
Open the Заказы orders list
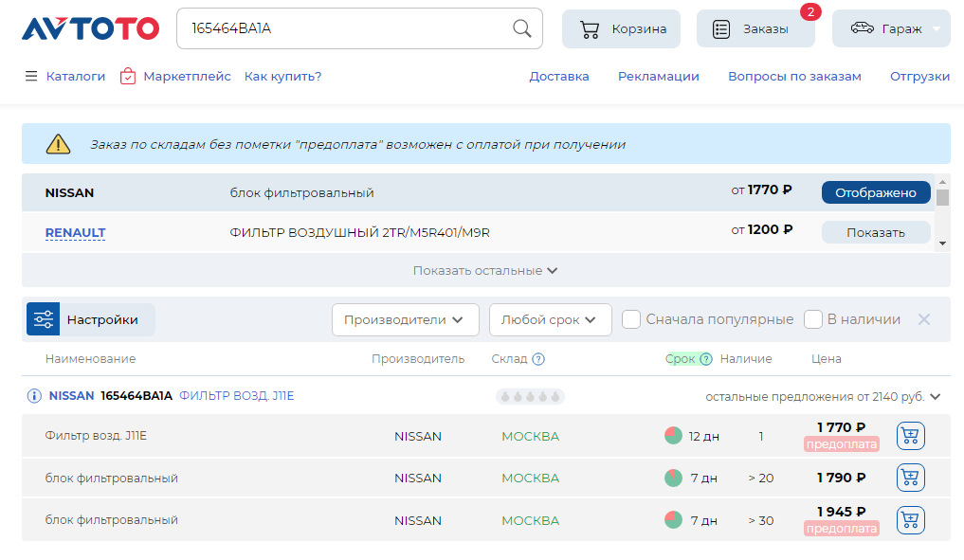755,28
